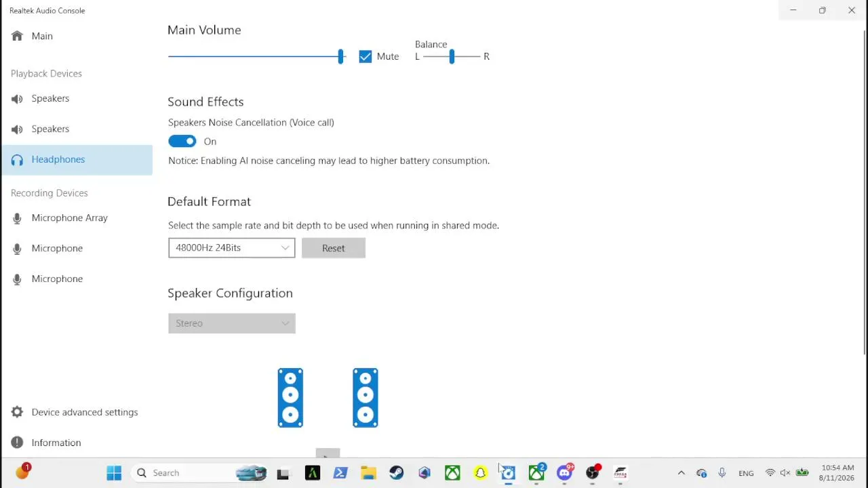Click the muted volume icon in the tray
The height and width of the screenshot is (488, 868).
pyautogui.click(x=785, y=473)
